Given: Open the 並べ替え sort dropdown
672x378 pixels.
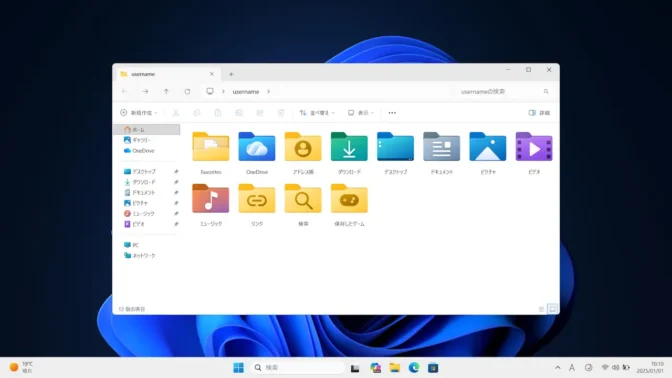Looking at the screenshot, I should [x=317, y=113].
